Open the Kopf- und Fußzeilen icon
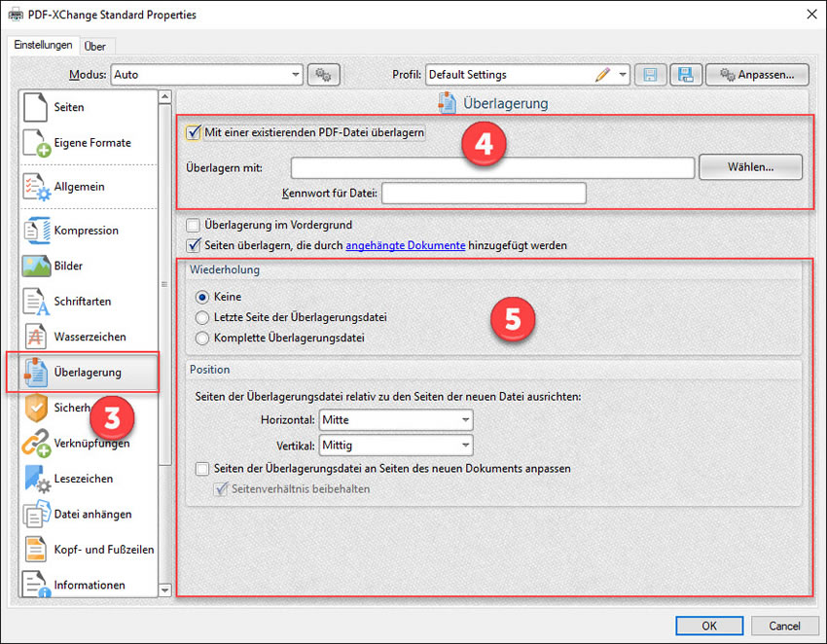This screenshot has width=827, height=644. [x=35, y=550]
